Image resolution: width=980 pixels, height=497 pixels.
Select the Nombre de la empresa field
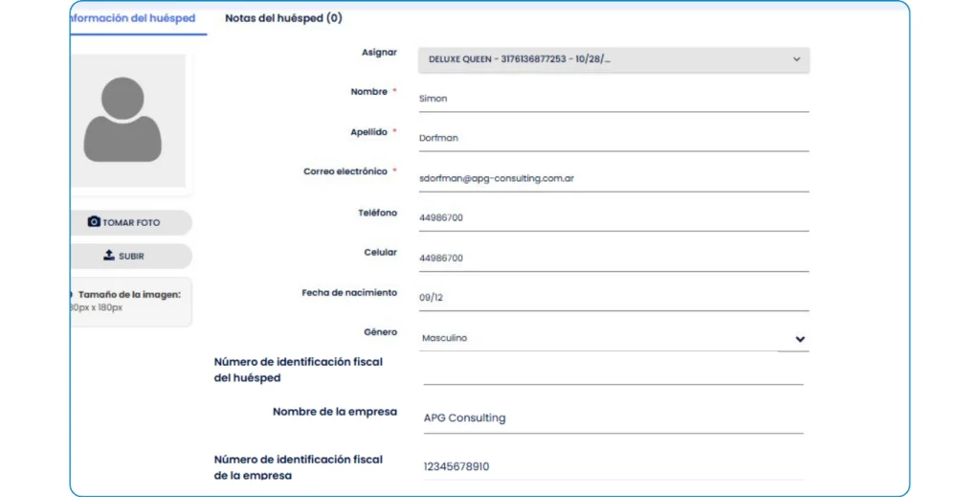point(613,418)
